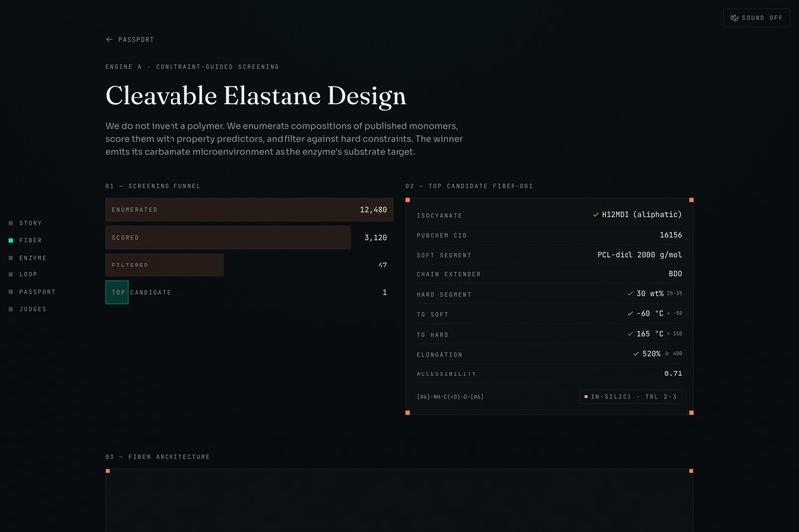799x532 pixels.
Task: Click the 165 °C Tg hard value
Action: tap(650, 334)
